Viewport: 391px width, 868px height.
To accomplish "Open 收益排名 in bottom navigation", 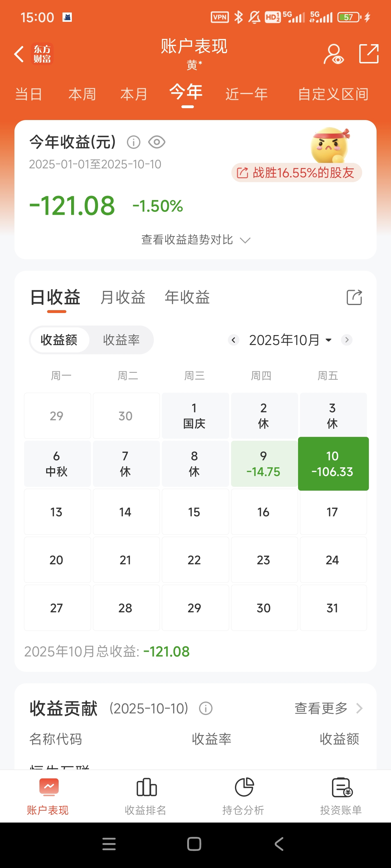I will (146, 797).
